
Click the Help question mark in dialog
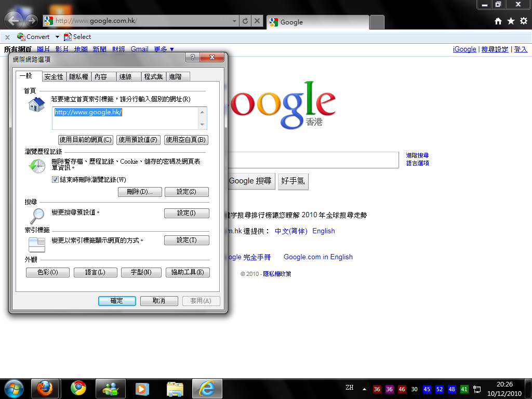pyautogui.click(x=193, y=57)
